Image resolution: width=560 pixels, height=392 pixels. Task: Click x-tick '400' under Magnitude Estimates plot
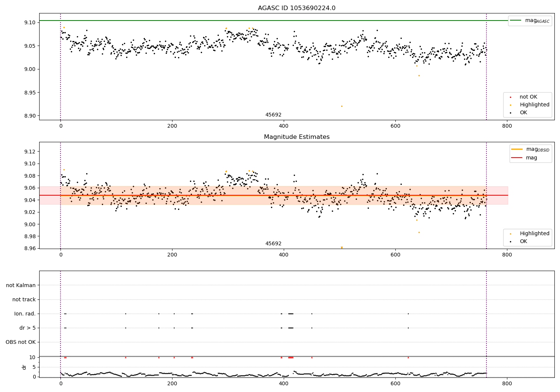(x=284, y=255)
